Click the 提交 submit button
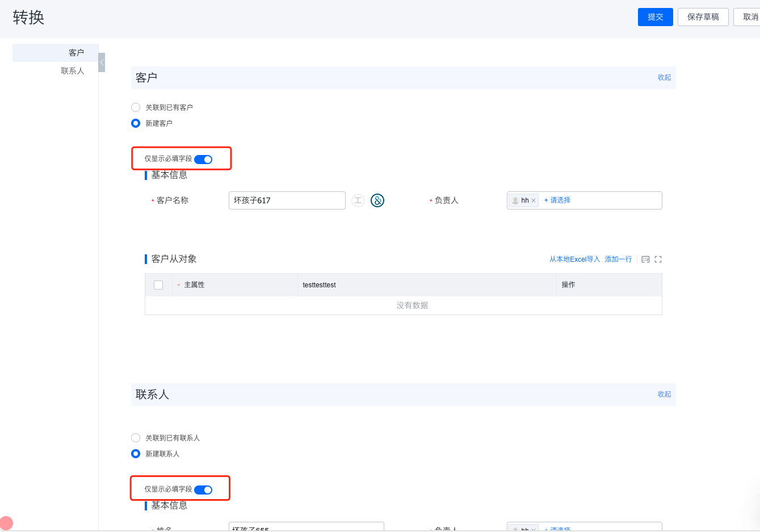Screen dimensions: 760x532 click(x=655, y=17)
